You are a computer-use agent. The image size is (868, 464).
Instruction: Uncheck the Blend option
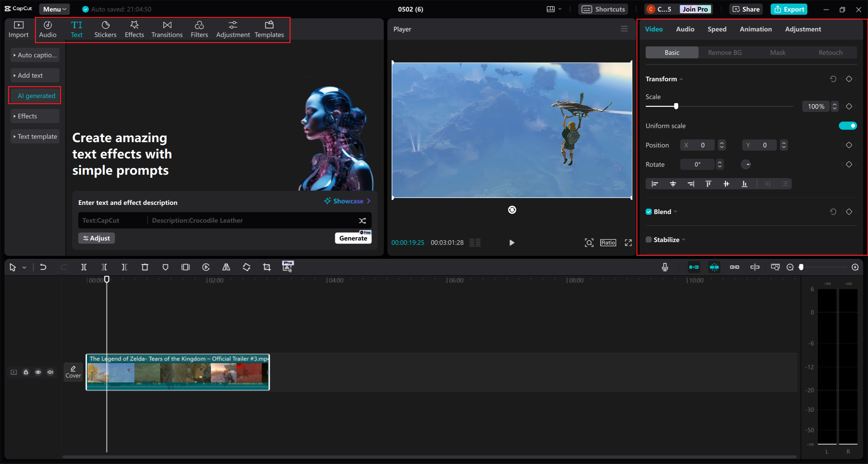(648, 211)
